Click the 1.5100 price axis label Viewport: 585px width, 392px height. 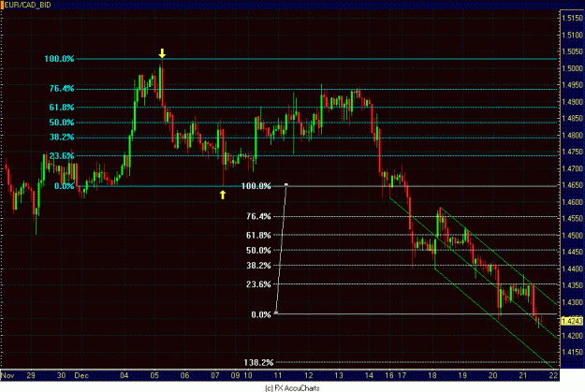tap(572, 35)
